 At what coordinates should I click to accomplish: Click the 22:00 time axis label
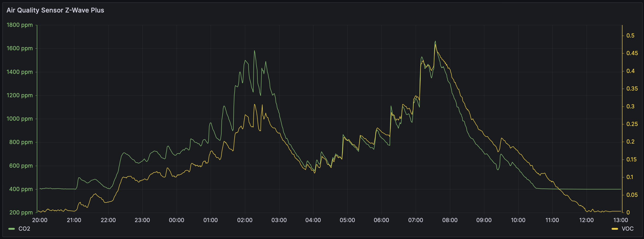(108, 220)
